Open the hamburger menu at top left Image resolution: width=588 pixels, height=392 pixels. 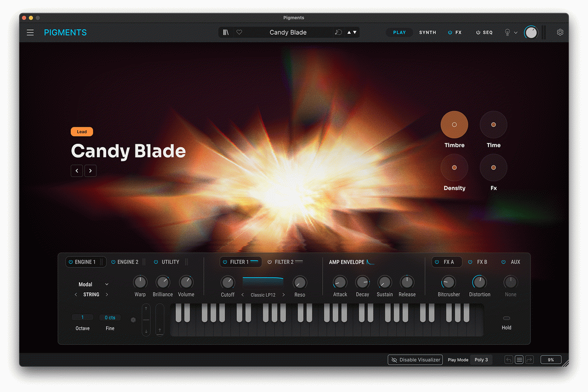click(30, 32)
